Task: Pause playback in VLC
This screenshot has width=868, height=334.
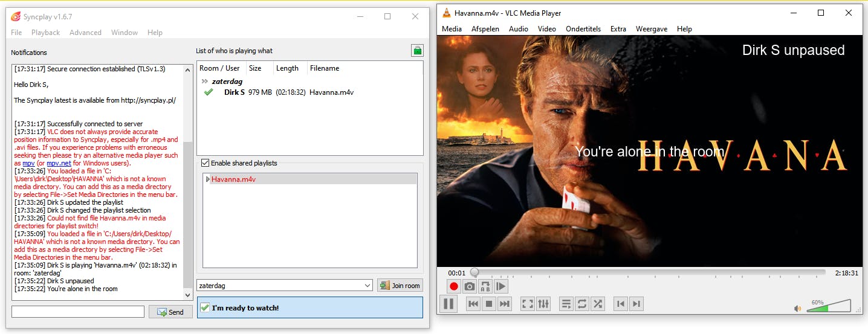Action: 449,304
